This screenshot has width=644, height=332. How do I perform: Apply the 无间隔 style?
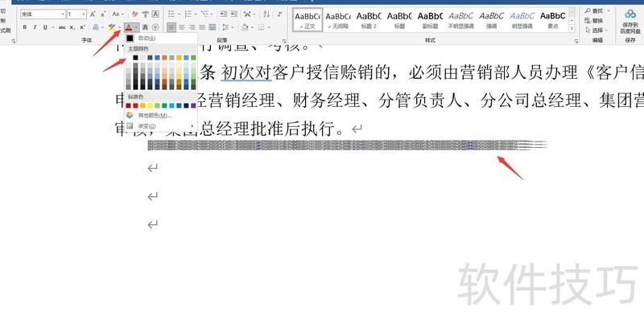pyautogui.click(x=338, y=20)
